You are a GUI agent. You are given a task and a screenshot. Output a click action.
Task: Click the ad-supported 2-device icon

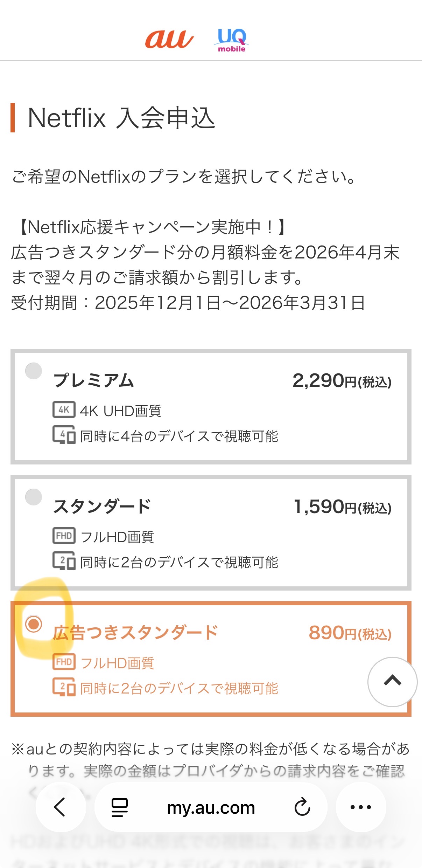(64, 687)
